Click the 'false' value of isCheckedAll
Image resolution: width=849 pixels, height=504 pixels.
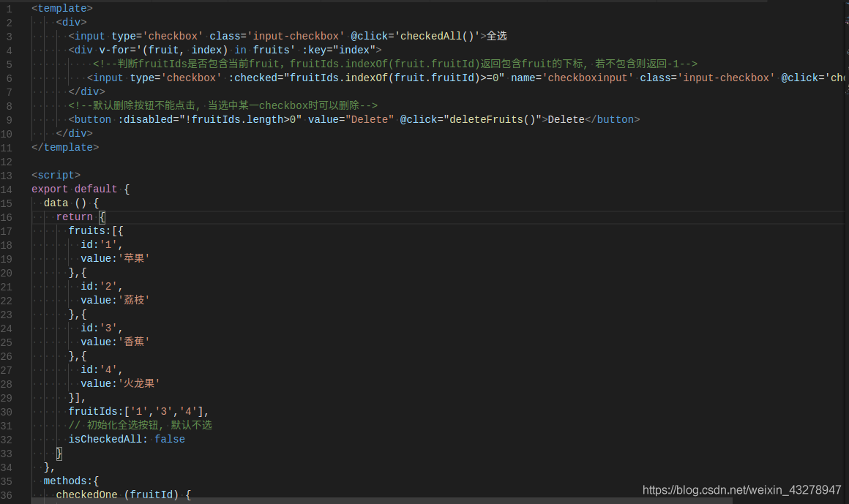170,439
